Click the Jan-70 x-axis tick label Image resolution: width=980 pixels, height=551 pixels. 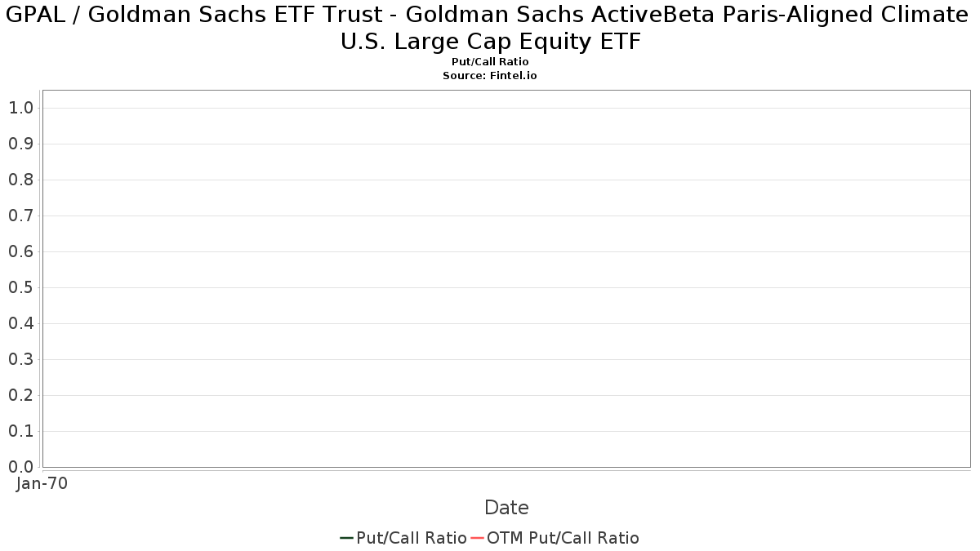(42, 483)
